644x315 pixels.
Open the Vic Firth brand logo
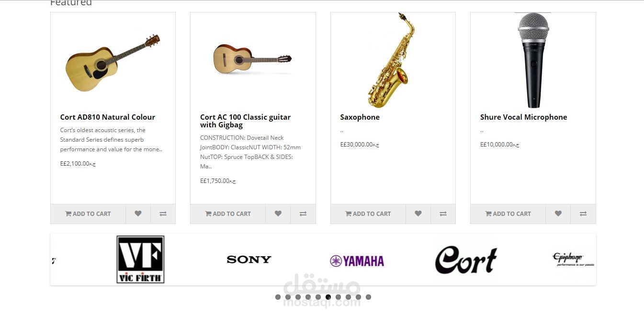tap(140, 259)
